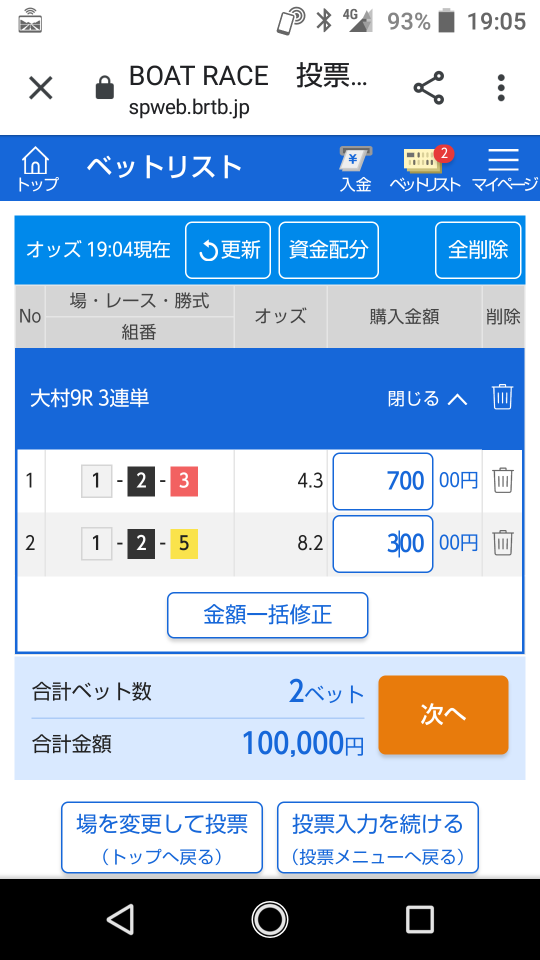Open the ベットリスト icon with badge
Screen dimensions: 540x960
pos(425,170)
